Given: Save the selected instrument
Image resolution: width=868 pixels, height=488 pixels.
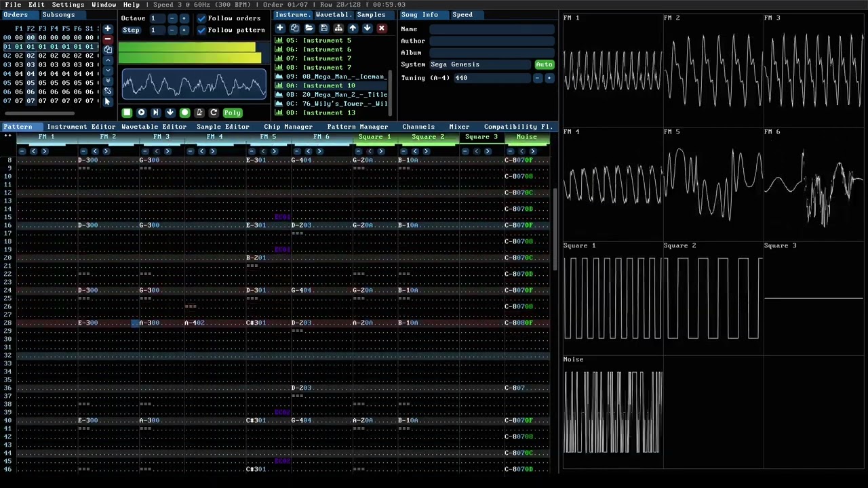Looking at the screenshot, I should coord(323,28).
